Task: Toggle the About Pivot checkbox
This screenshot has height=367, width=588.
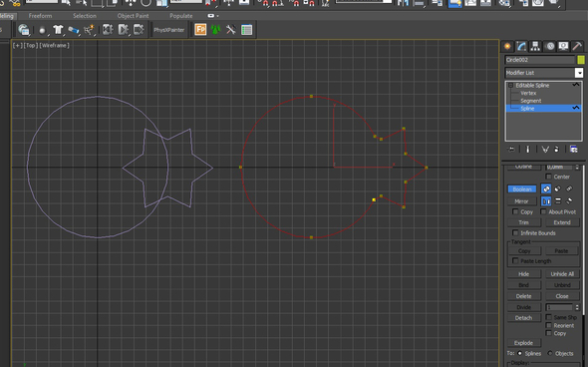Action: 543,212
